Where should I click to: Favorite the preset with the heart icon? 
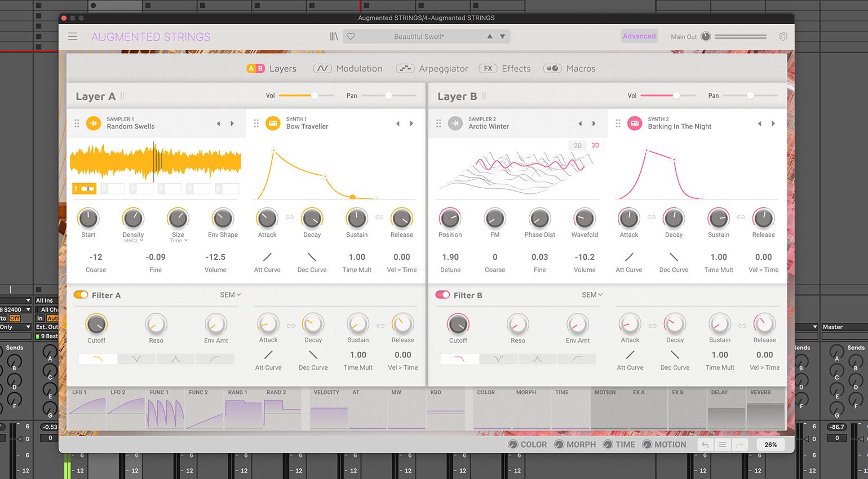[x=351, y=37]
